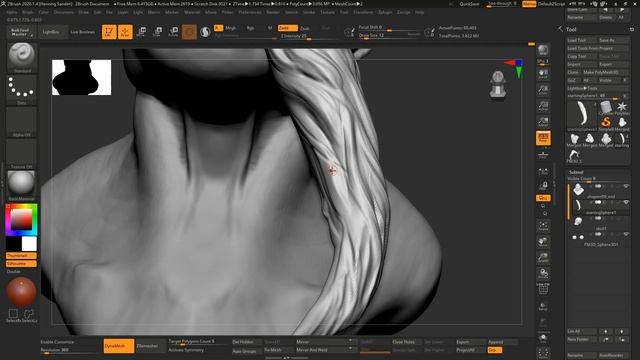
Task: Toggle Mrgb paint mode
Action: [x=231, y=28]
